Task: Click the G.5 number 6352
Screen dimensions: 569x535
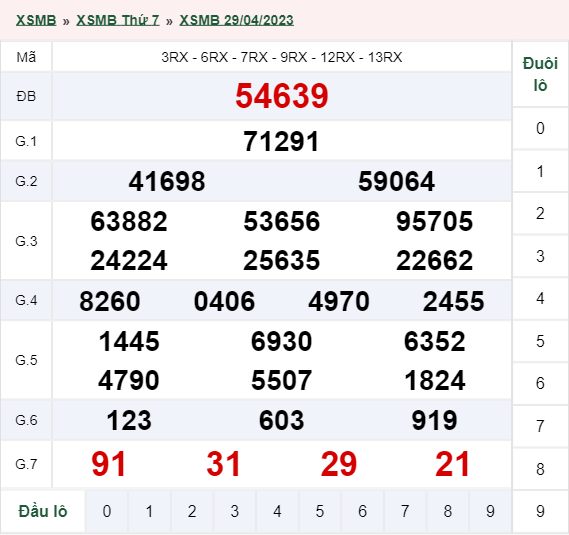Action: pos(434,342)
